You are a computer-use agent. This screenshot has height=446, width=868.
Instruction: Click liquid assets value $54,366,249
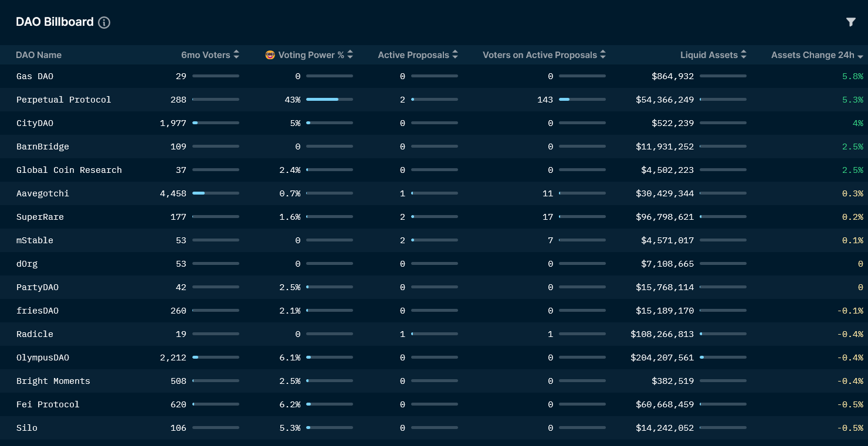pos(665,100)
